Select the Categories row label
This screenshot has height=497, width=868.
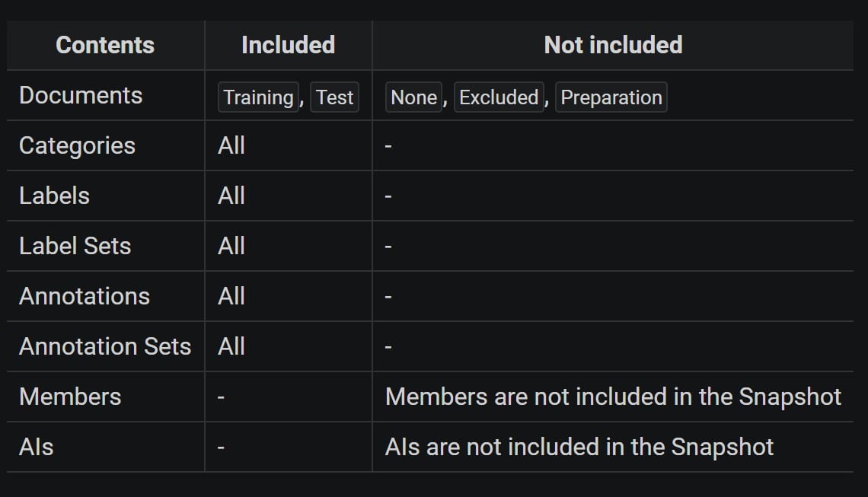point(78,146)
